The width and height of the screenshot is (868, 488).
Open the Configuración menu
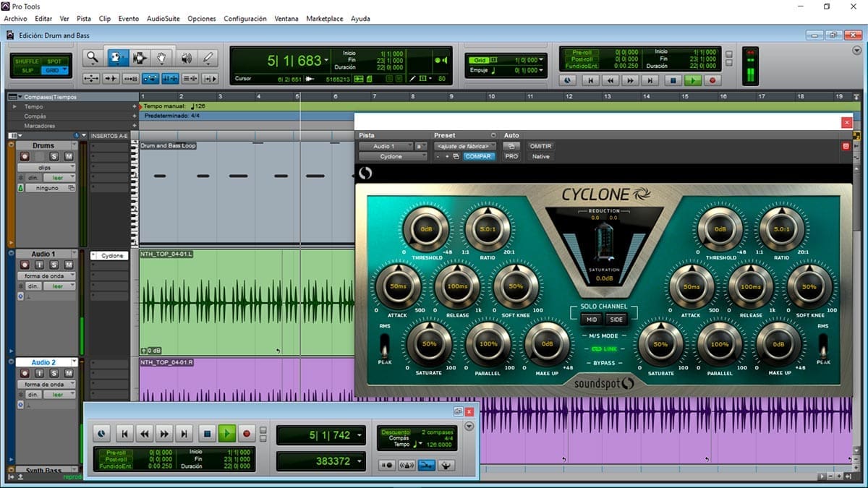pyautogui.click(x=245, y=19)
